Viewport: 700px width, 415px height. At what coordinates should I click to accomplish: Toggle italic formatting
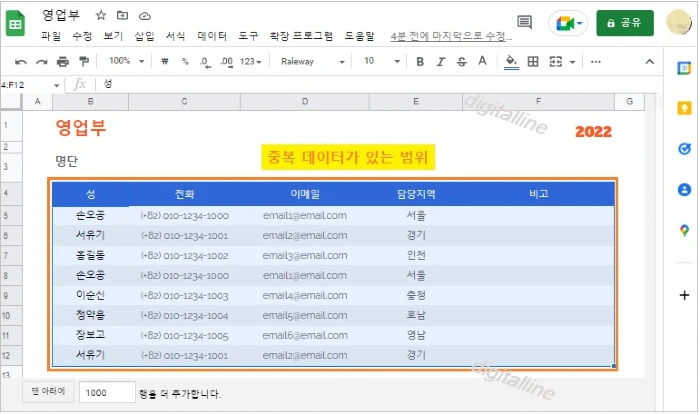click(441, 62)
